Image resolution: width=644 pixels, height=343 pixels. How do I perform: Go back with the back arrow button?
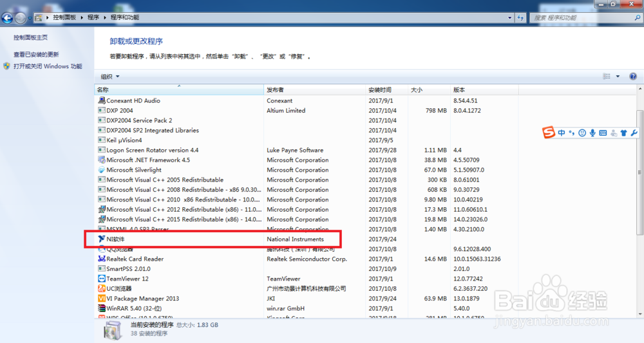coord(7,17)
